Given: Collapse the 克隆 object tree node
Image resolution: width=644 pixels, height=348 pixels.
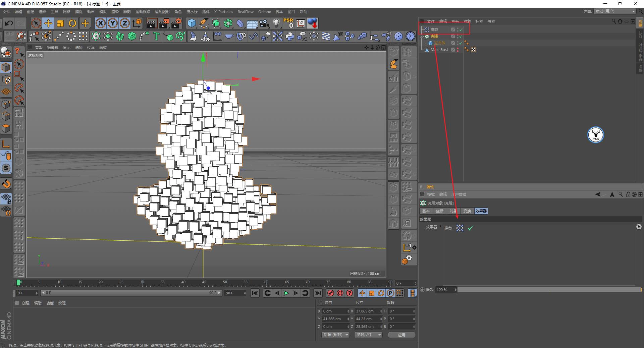Looking at the screenshot, I should click(422, 36).
